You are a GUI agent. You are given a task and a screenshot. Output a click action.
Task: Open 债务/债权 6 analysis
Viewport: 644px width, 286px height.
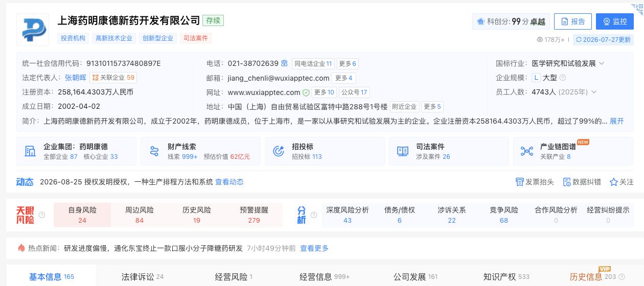400,215
